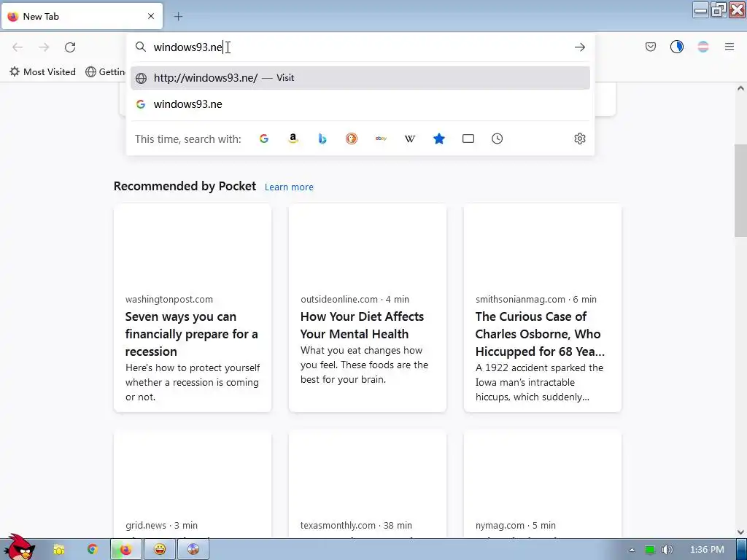Click the scrollbar up arrow
747x560 pixels.
(x=740, y=88)
